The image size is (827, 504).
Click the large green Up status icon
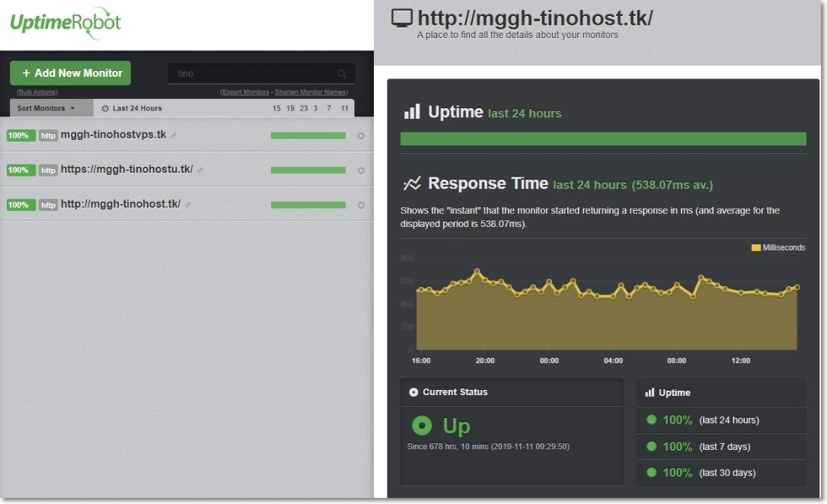[x=422, y=426]
